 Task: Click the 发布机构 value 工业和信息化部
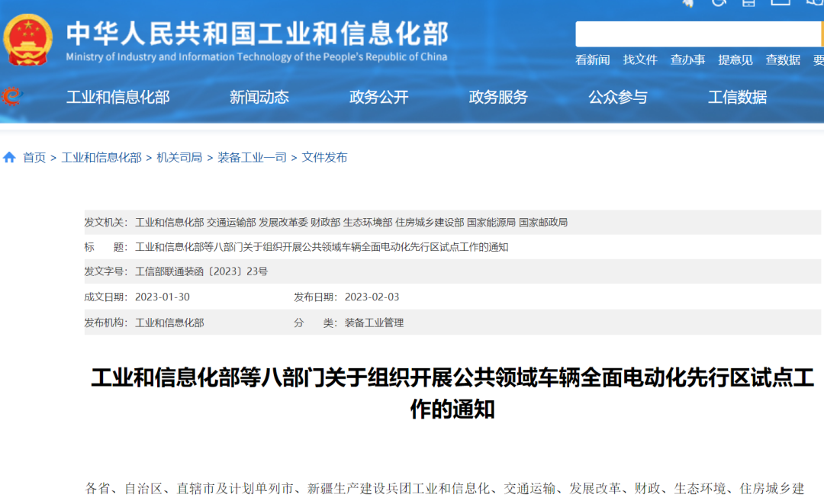[x=169, y=323]
